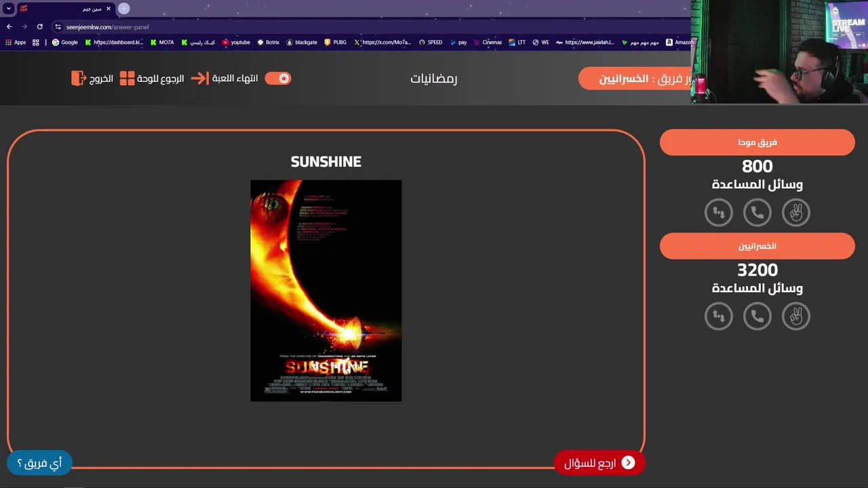The width and height of the screenshot is (868, 488).
Task: Use فريق موحا victory-hand lifeline icon
Action: pos(796,213)
